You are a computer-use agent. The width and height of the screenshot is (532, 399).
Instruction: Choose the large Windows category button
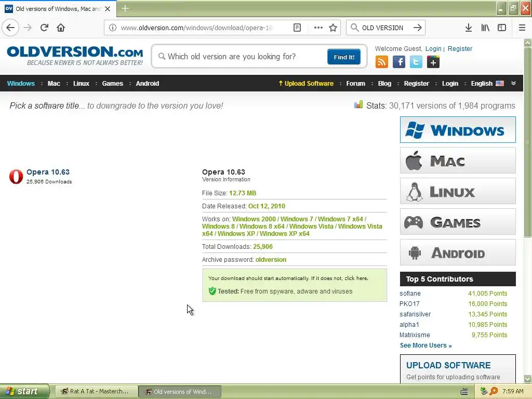click(x=458, y=129)
